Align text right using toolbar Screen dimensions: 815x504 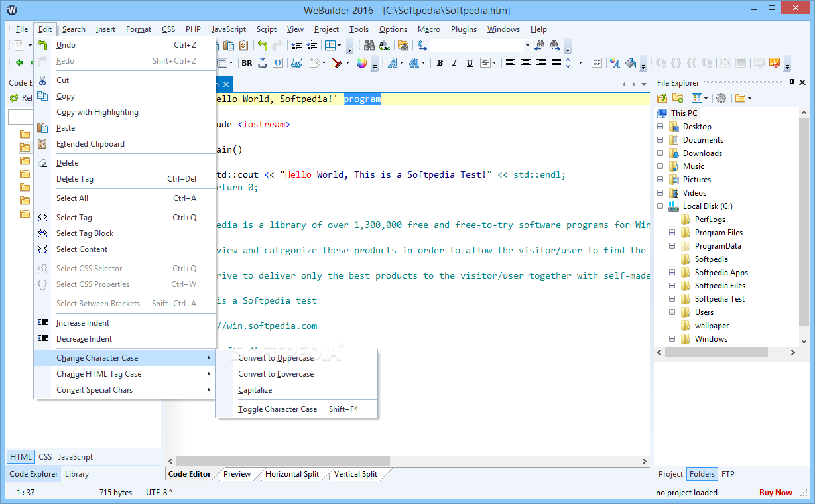pyautogui.click(x=541, y=63)
